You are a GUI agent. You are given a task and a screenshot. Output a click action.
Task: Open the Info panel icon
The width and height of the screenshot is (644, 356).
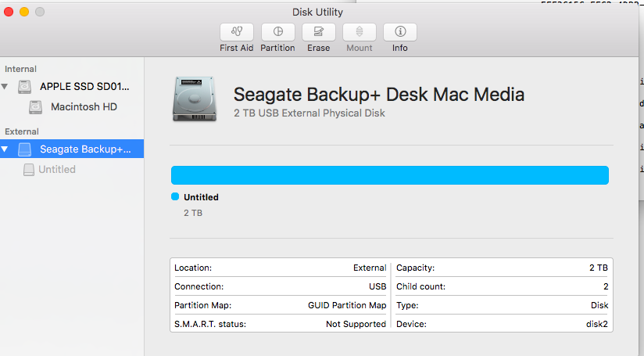(400, 32)
